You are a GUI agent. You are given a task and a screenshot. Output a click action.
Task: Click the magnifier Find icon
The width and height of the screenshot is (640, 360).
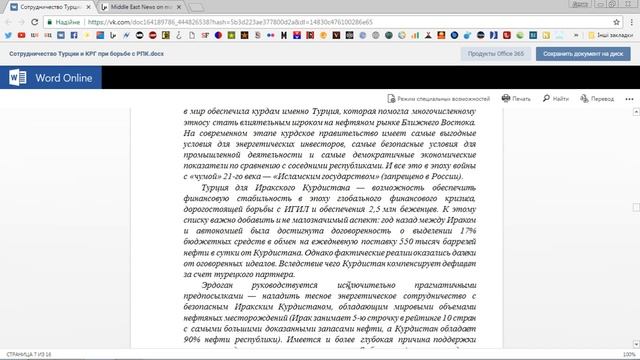(546, 98)
